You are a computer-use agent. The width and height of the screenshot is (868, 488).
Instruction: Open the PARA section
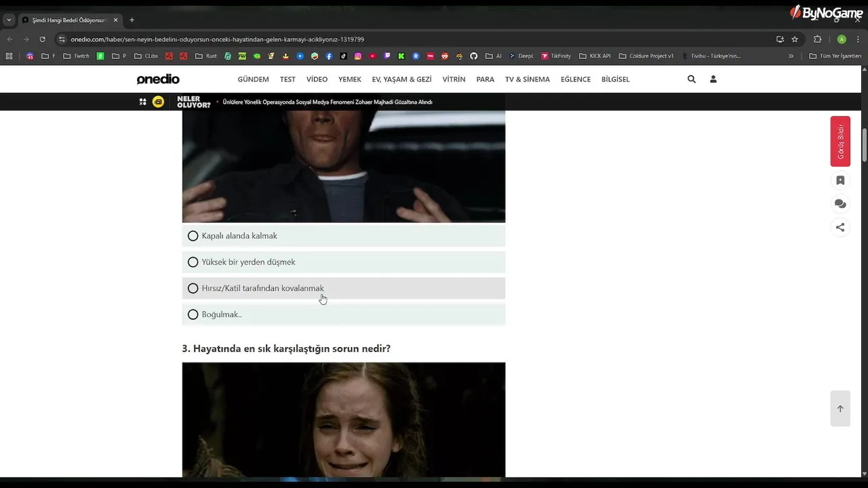coord(486,79)
